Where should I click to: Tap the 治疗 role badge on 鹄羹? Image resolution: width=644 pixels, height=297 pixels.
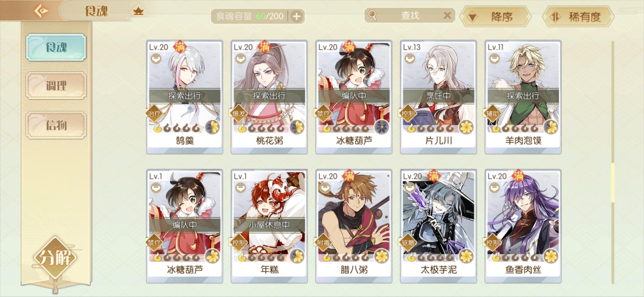tap(154, 113)
